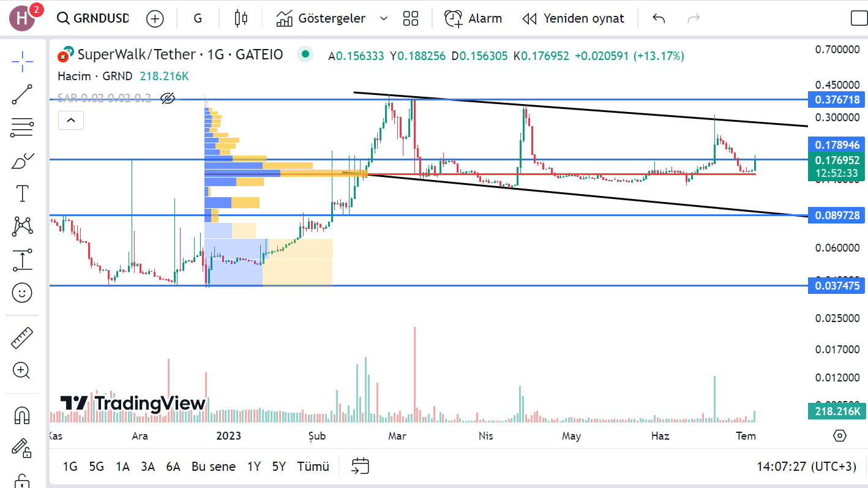Expand the indicator favorites dropdown chevron

(x=384, y=18)
